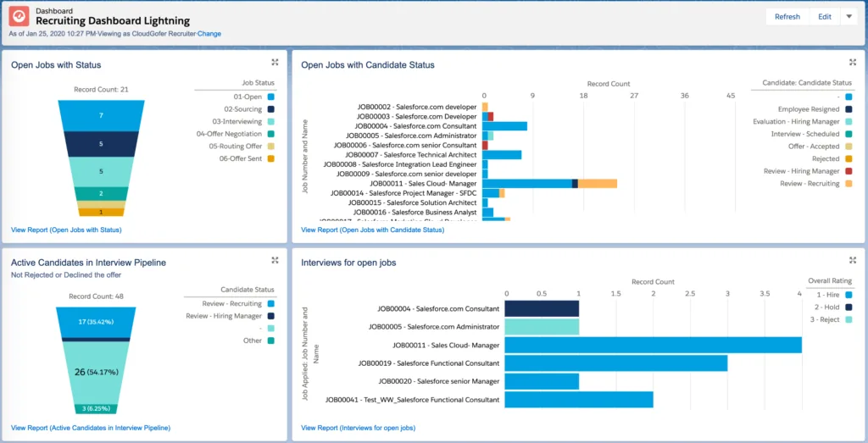Expand the Open Jobs with Candidate Status widget
Screen dimensions: 868x443
coord(853,62)
